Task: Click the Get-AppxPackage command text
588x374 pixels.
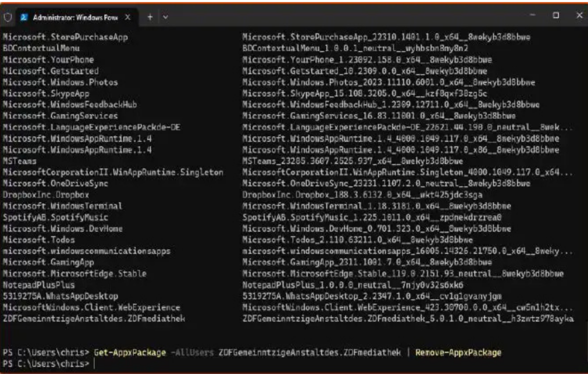Action: tap(131, 353)
